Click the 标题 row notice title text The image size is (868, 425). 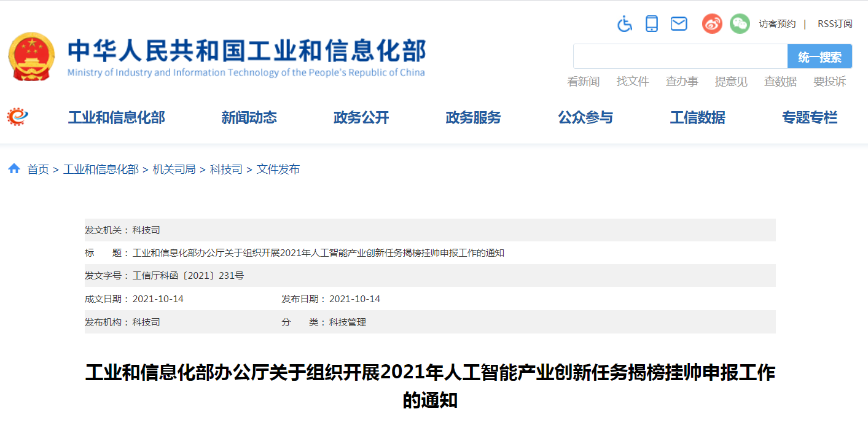318,253
